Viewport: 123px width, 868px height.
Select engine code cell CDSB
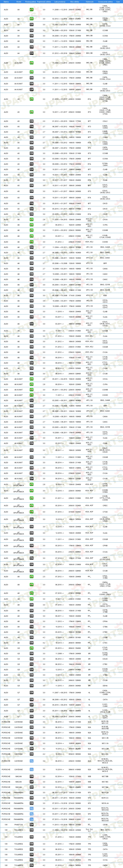pyautogui.click(x=105, y=637)
